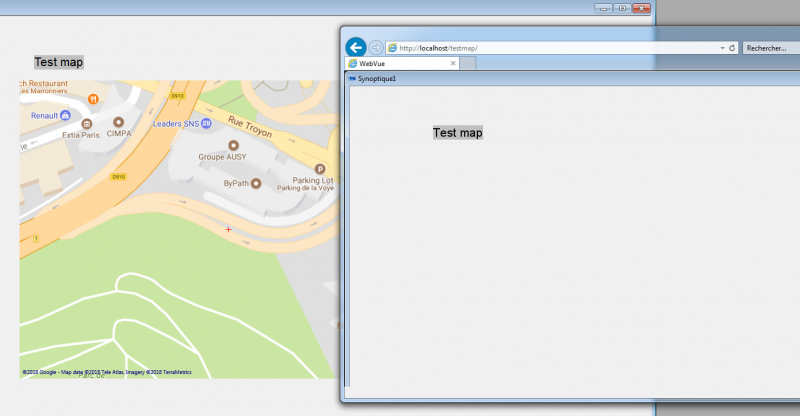Image resolution: width=800 pixels, height=416 pixels.
Task: Select the Leaders SNS marker
Action: tap(206, 123)
